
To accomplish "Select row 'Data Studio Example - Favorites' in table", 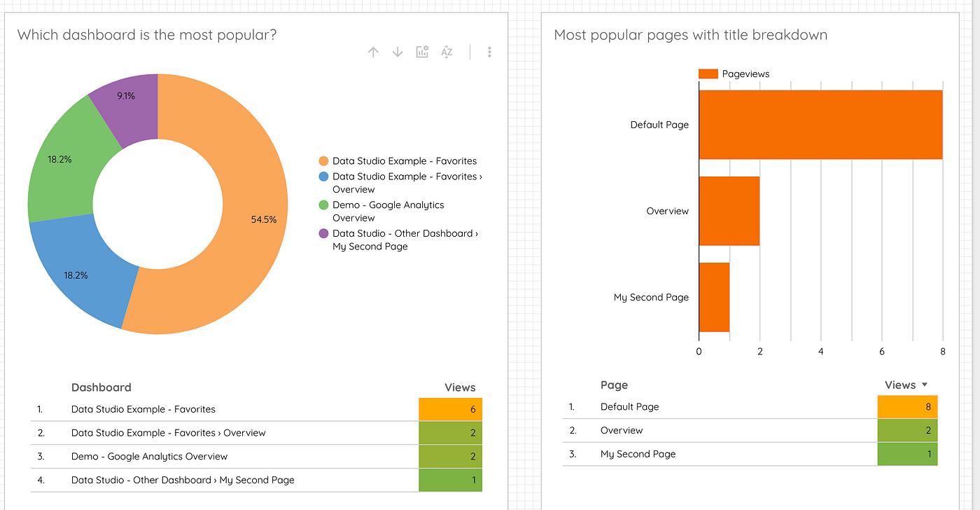I will pyautogui.click(x=256, y=409).
